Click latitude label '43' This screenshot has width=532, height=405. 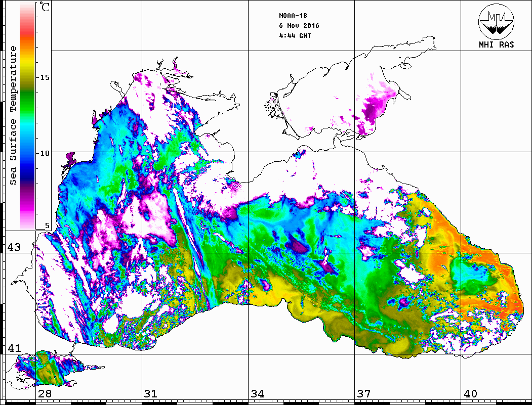point(14,247)
